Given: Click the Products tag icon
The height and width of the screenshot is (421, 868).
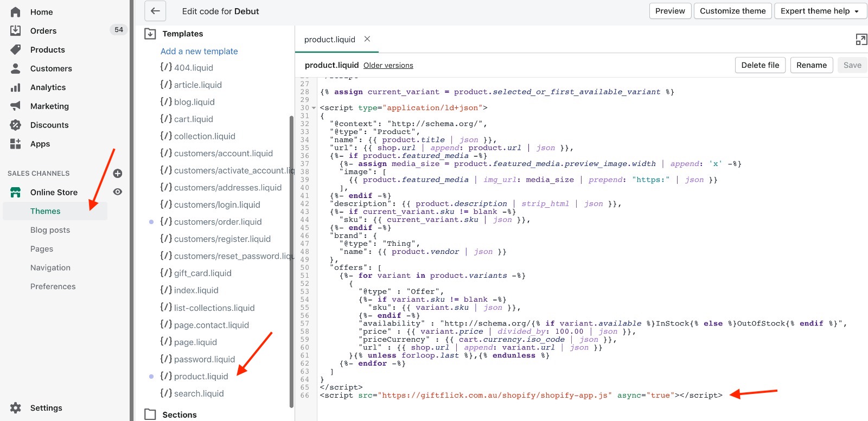Looking at the screenshot, I should 16,49.
